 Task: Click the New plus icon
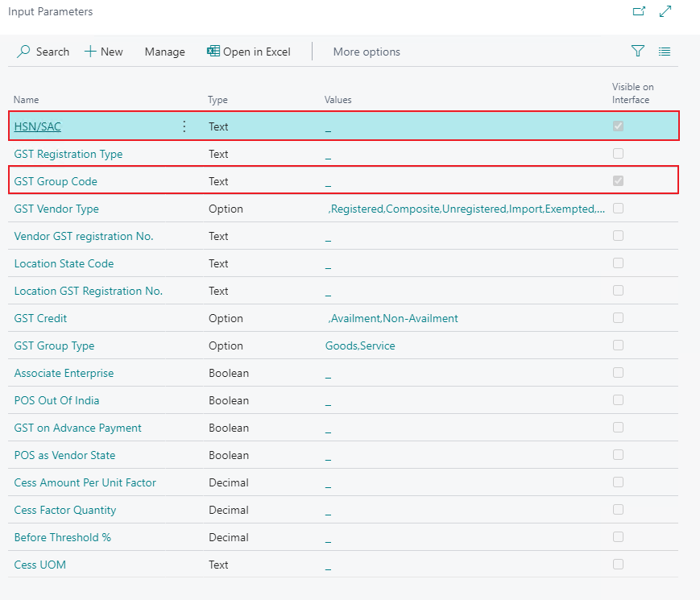(x=90, y=52)
